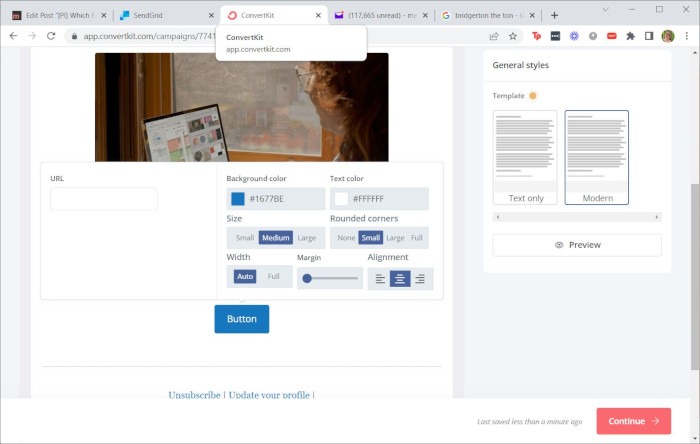Switch to the bridgerton Google search tab
The image size is (700, 444).
(488, 15)
